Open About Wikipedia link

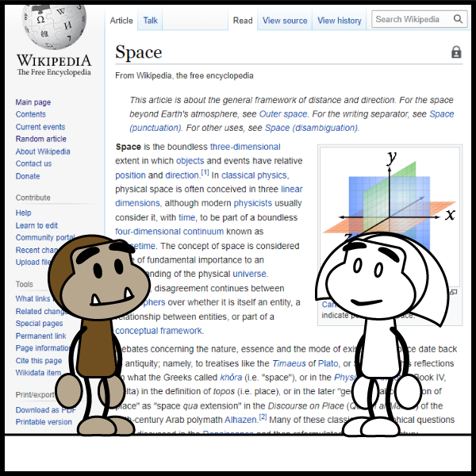pyautogui.click(x=43, y=152)
